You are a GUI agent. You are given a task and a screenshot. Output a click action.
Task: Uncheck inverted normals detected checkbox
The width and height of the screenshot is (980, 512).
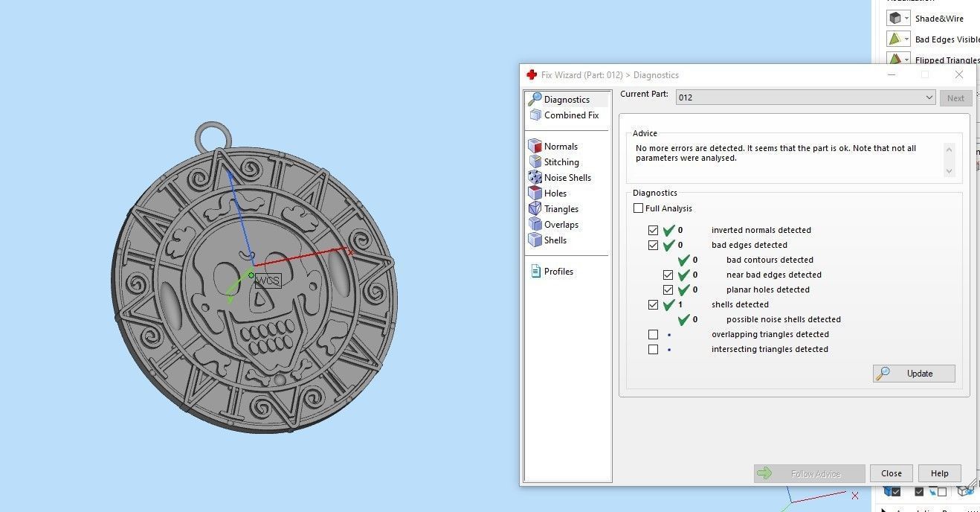pyautogui.click(x=653, y=230)
